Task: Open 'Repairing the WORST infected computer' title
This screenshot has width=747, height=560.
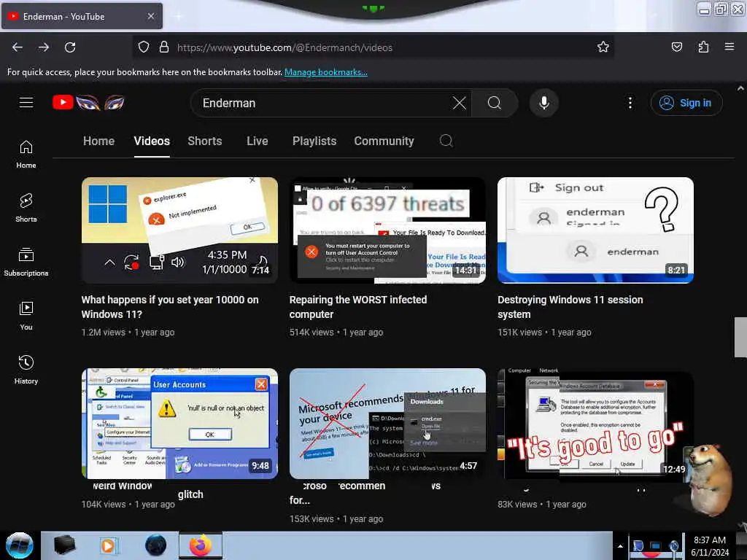Action: (x=357, y=307)
